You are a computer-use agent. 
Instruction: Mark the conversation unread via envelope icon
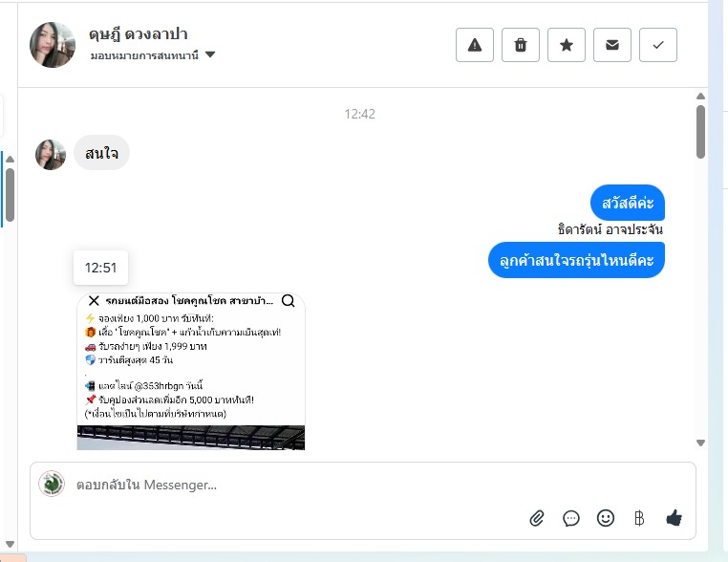tap(612, 45)
